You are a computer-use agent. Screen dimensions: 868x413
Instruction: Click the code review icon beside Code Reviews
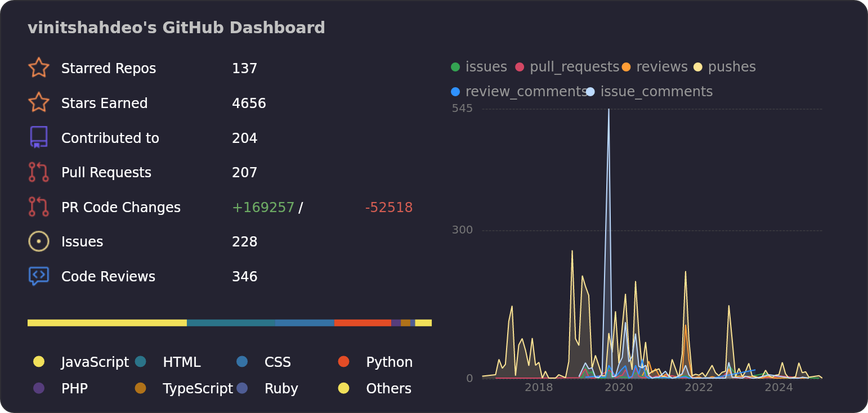(x=38, y=276)
